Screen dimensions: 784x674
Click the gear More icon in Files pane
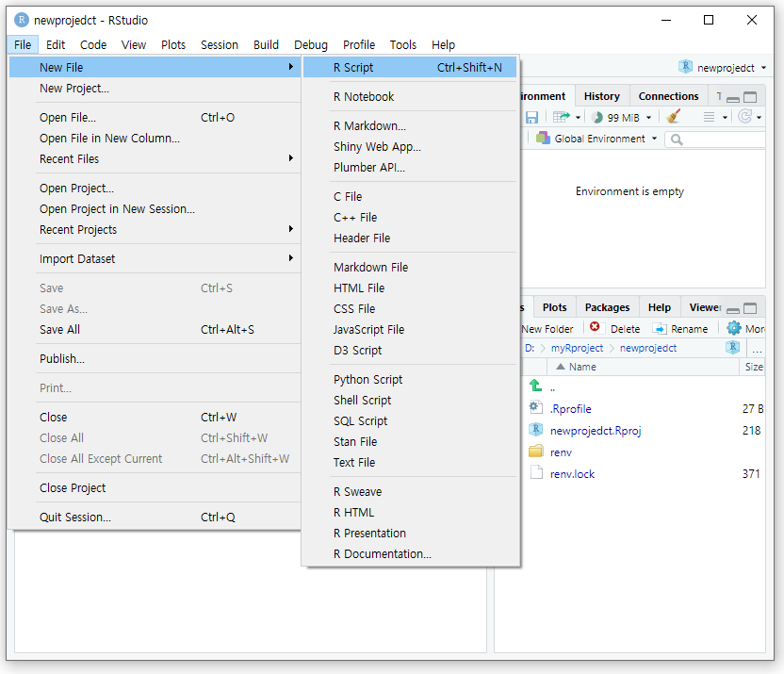coord(734,328)
